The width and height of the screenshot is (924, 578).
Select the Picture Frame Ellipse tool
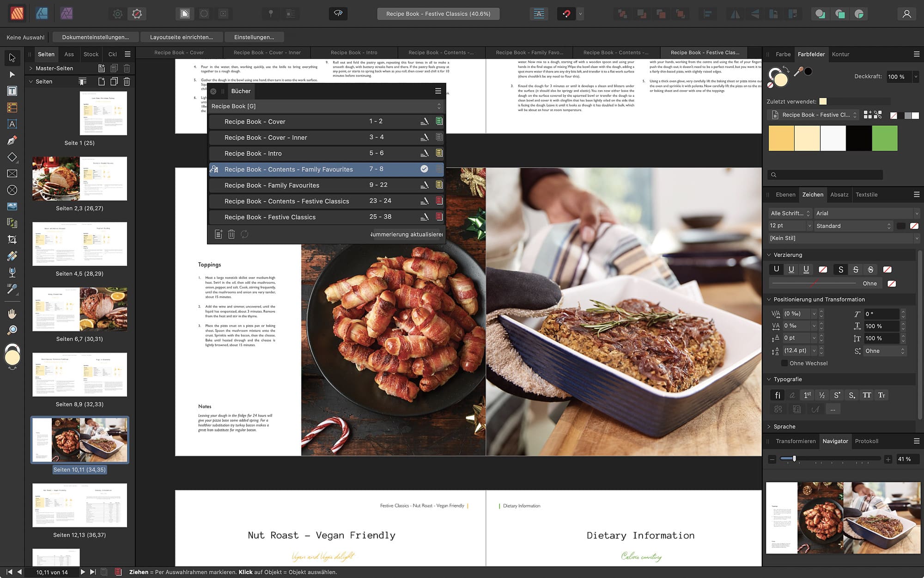(12, 190)
